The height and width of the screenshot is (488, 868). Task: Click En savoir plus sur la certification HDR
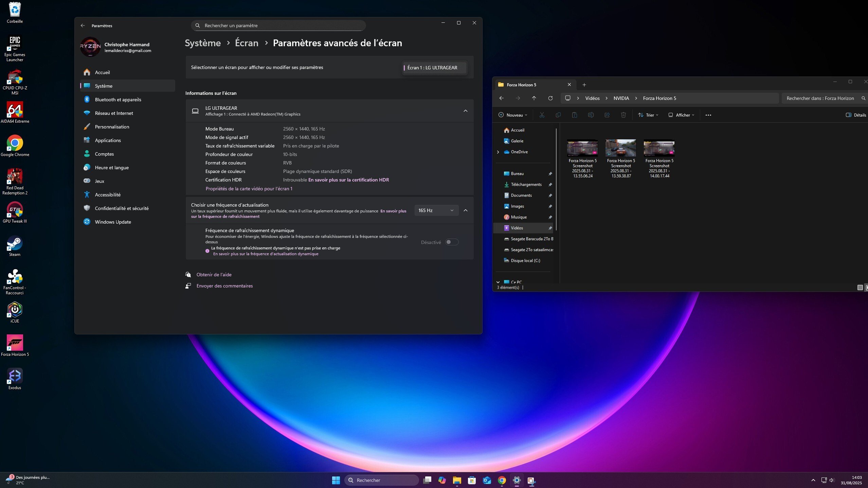[348, 180]
